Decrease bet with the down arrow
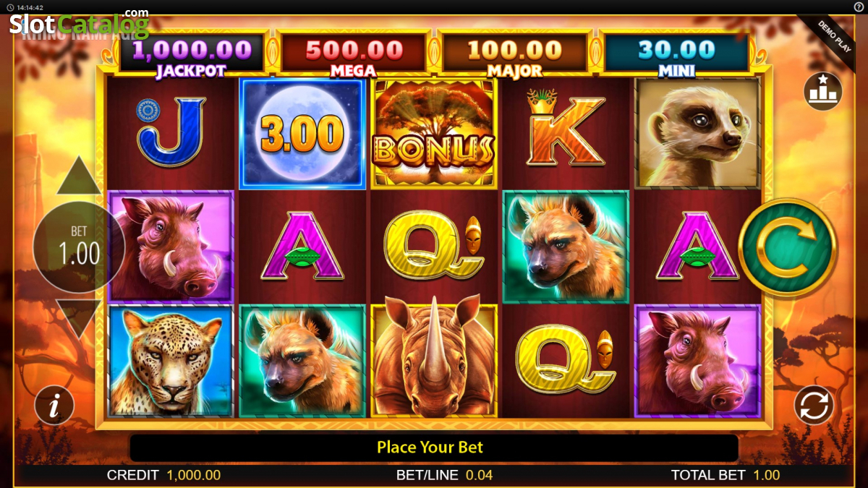 pyautogui.click(x=78, y=319)
